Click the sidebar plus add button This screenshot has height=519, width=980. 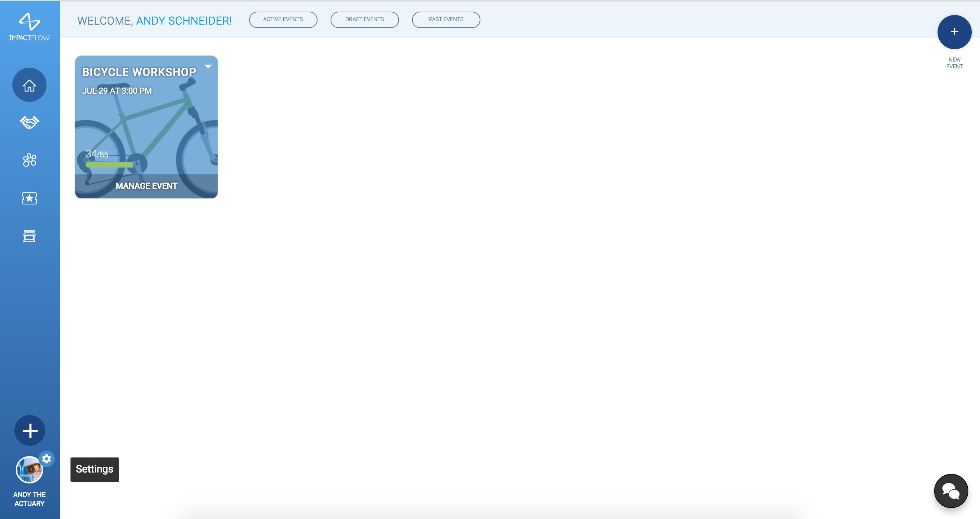30,430
